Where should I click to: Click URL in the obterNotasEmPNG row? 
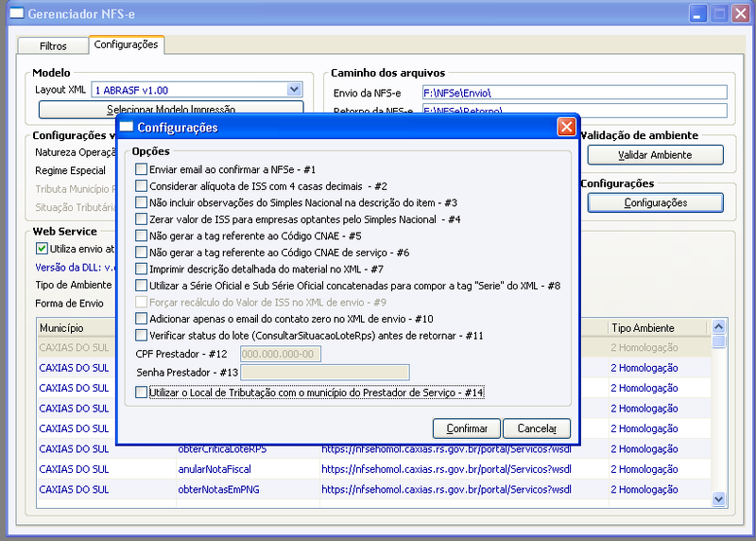446,489
